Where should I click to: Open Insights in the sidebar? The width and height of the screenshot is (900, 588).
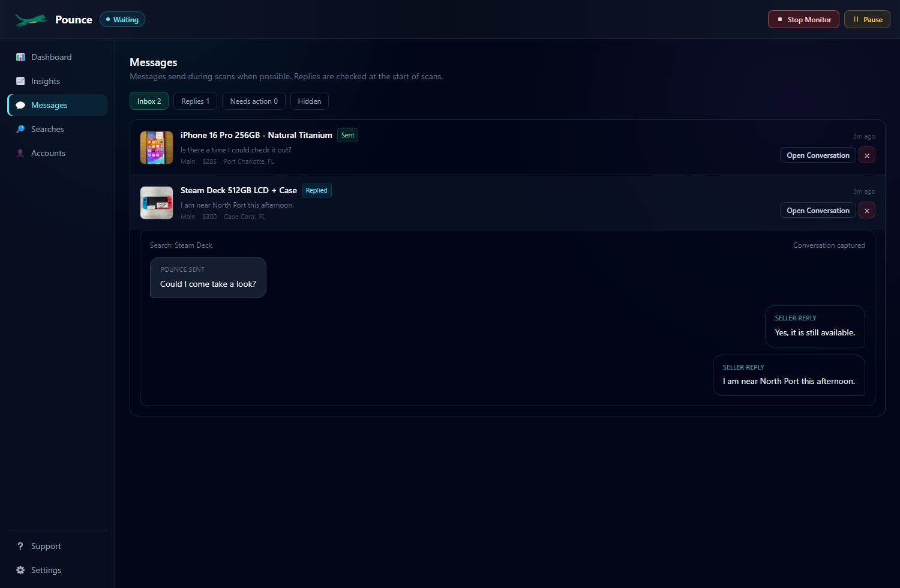58,81
